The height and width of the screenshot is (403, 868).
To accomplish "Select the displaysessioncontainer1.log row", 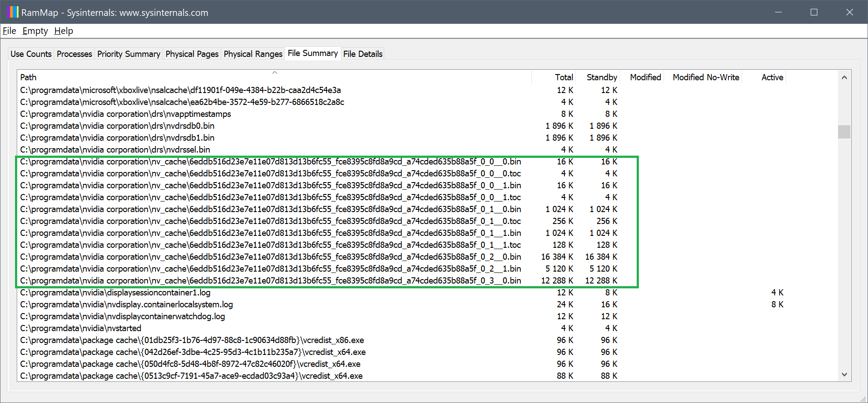I will 401,292.
